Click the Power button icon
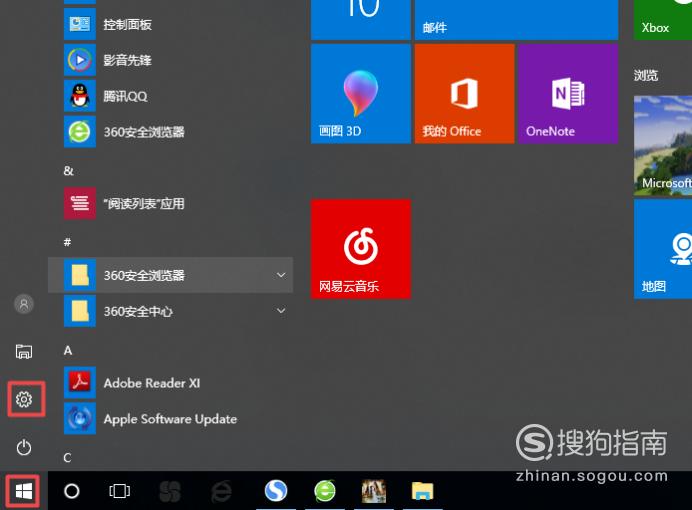This screenshot has height=510, width=692. [x=24, y=447]
